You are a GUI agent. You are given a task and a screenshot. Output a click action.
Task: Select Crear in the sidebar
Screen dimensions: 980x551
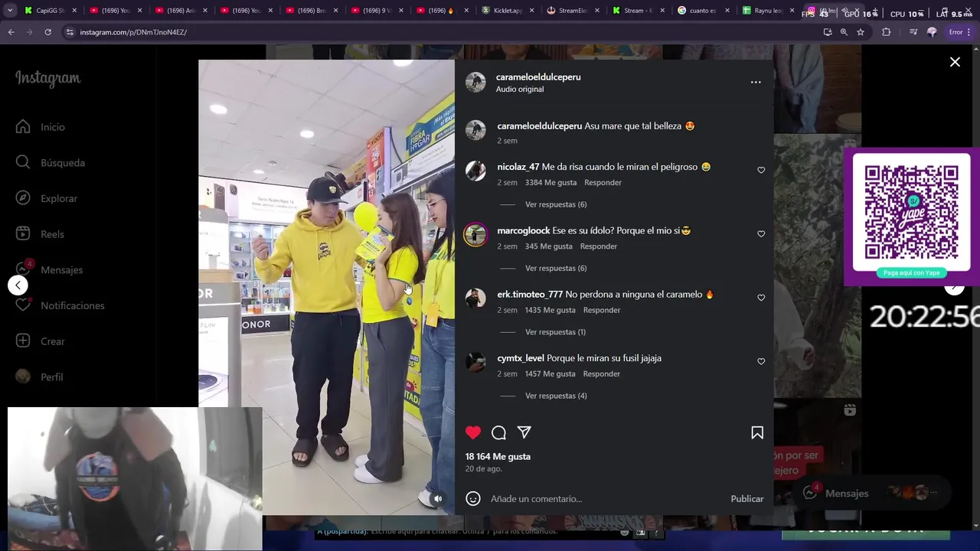click(41, 341)
